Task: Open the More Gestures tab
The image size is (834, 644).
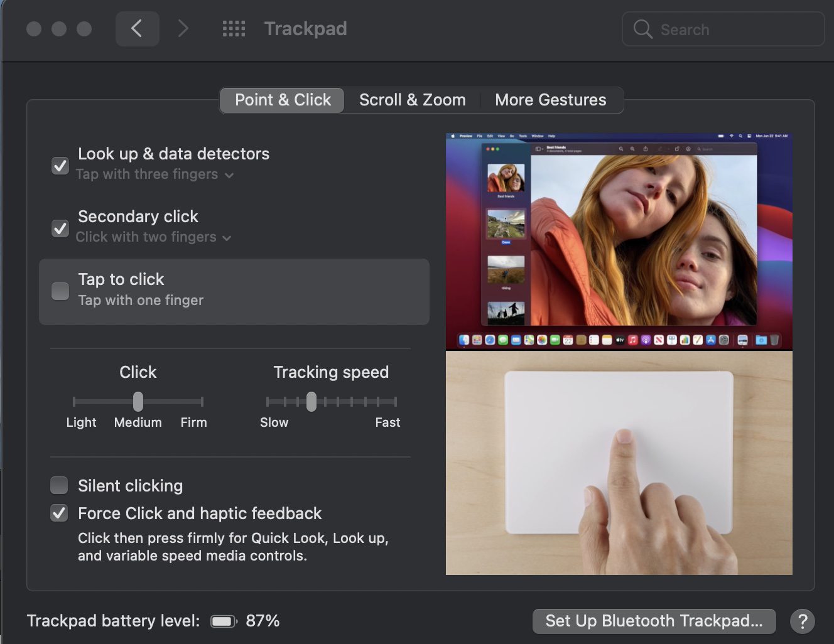Action: click(550, 100)
